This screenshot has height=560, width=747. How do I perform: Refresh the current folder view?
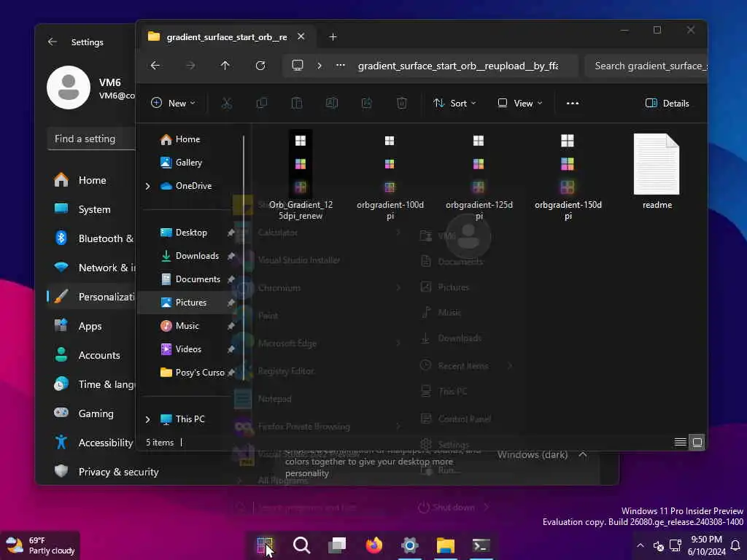(x=260, y=66)
